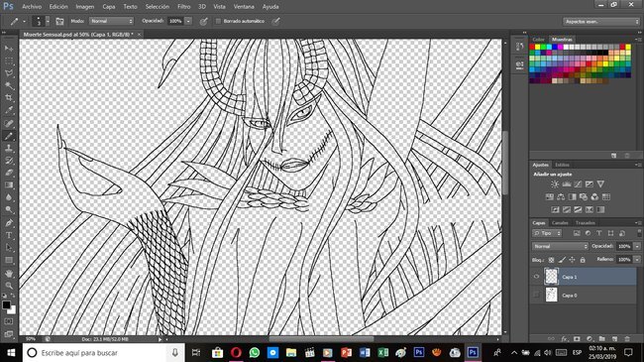Click the background color swatch
The image size is (644, 362).
(12, 310)
